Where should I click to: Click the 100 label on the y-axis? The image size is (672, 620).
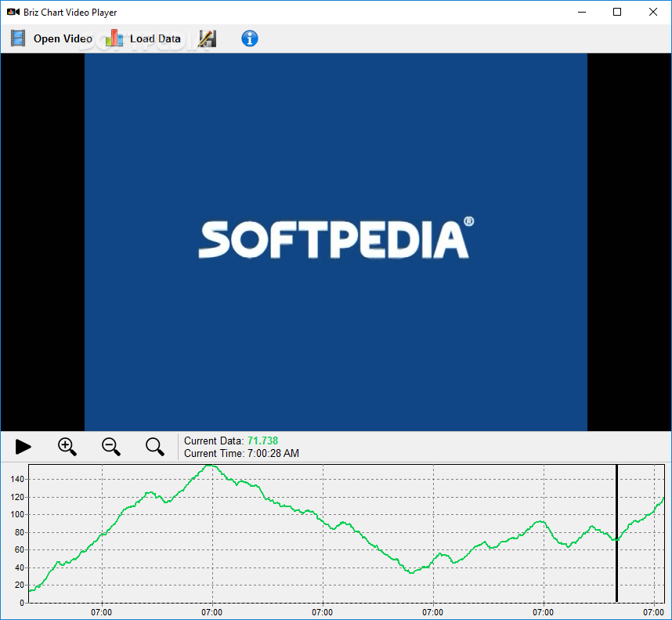point(17,514)
